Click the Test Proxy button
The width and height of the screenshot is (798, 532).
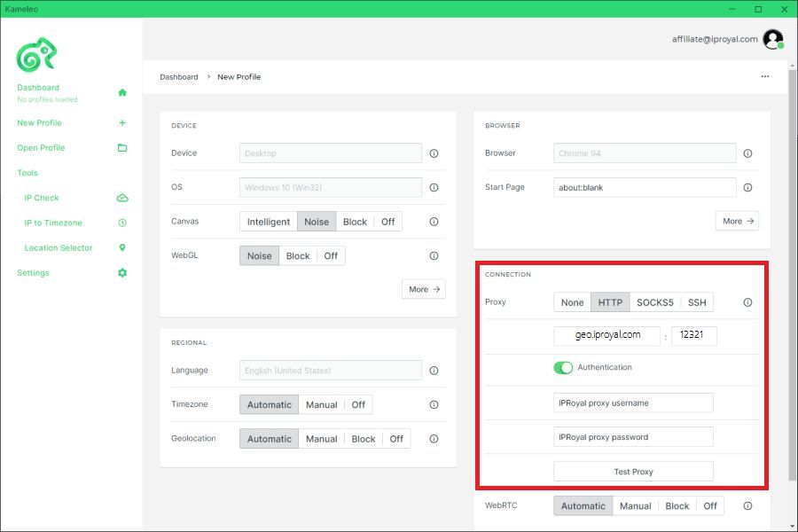tap(633, 472)
